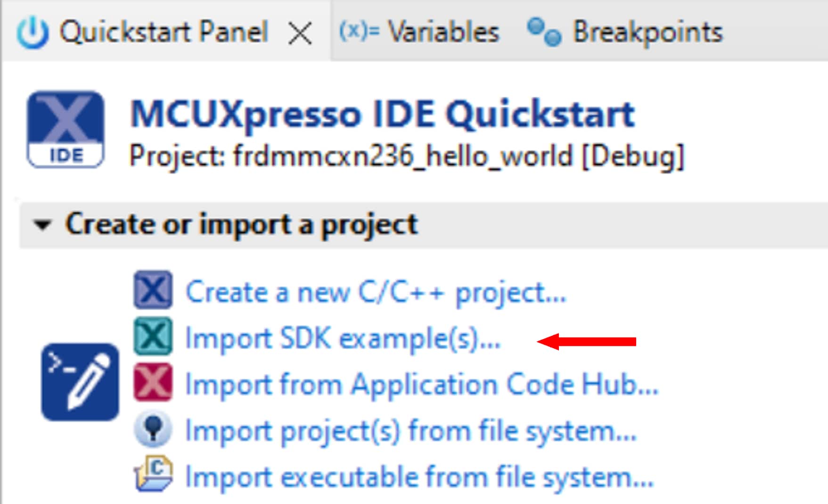The width and height of the screenshot is (828, 504).
Task: Click the blue X new project icon
Action: point(153,290)
